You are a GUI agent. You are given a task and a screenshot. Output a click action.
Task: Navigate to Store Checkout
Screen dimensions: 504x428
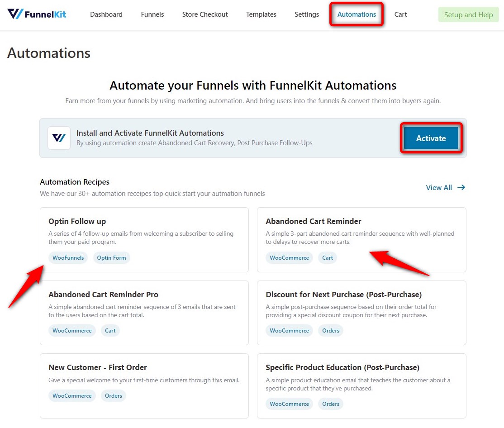[204, 14]
